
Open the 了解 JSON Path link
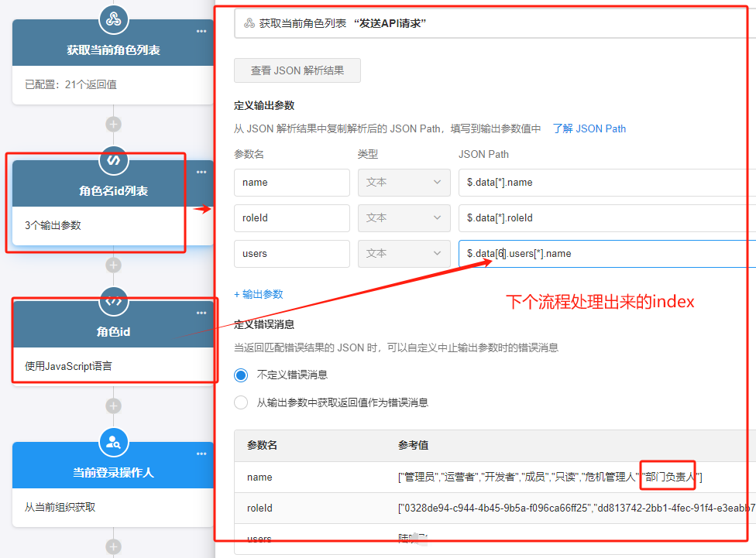589,128
